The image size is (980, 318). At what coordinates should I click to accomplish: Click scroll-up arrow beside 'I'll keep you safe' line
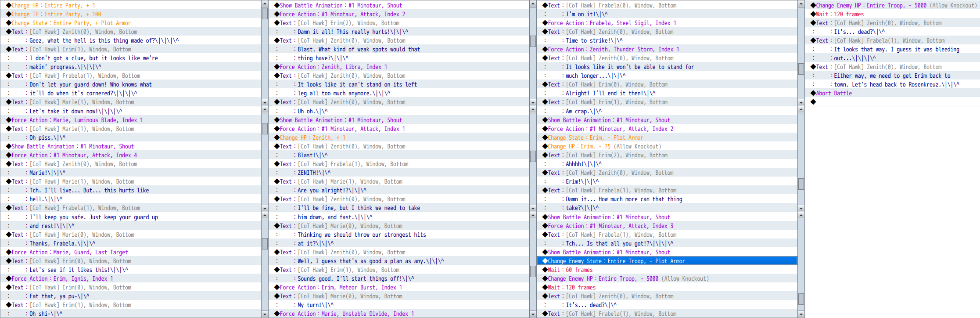(x=265, y=216)
